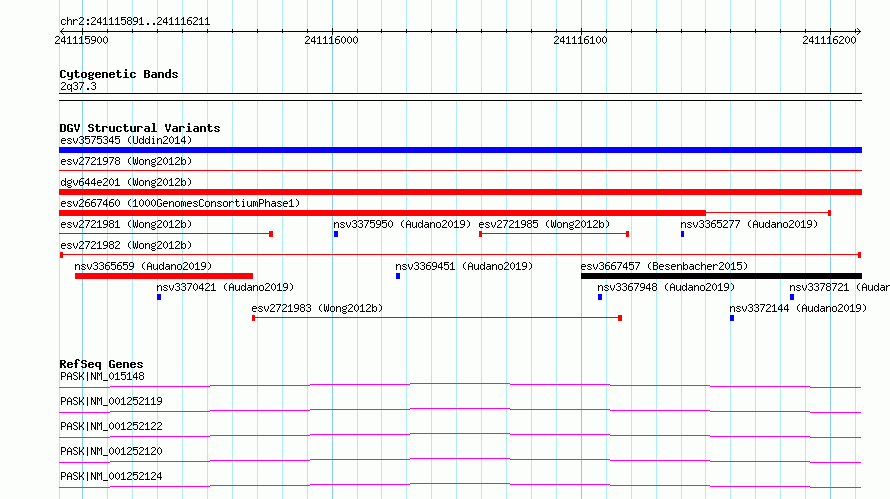This screenshot has height=499, width=890.
Task: Click the 241116000 ruler position
Action: 331,40
